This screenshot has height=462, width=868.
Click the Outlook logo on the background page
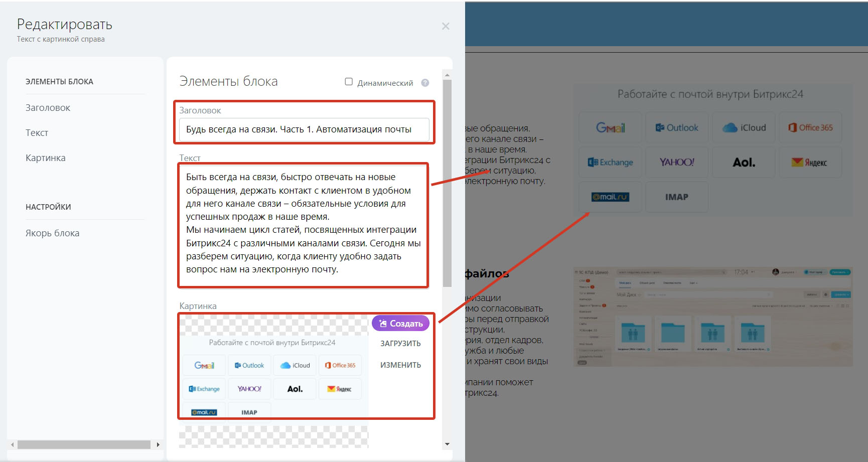(x=677, y=127)
